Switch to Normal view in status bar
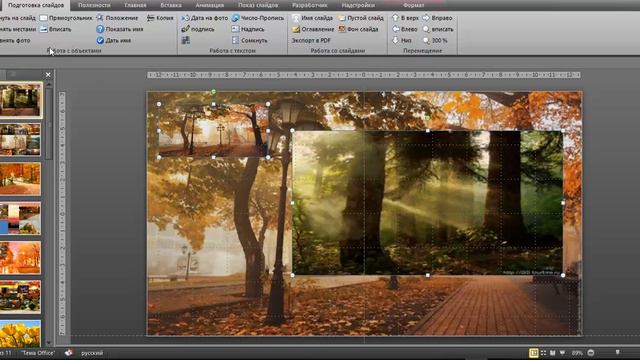This screenshot has height=360, width=640. tap(533, 353)
